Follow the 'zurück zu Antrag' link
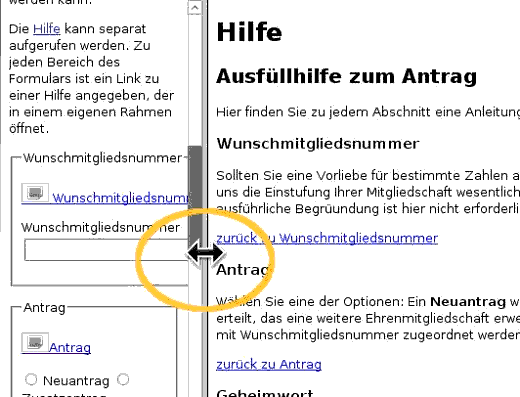 coord(269,364)
